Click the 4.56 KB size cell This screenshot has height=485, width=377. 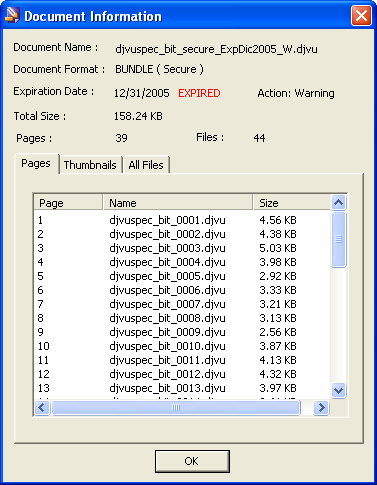278,220
